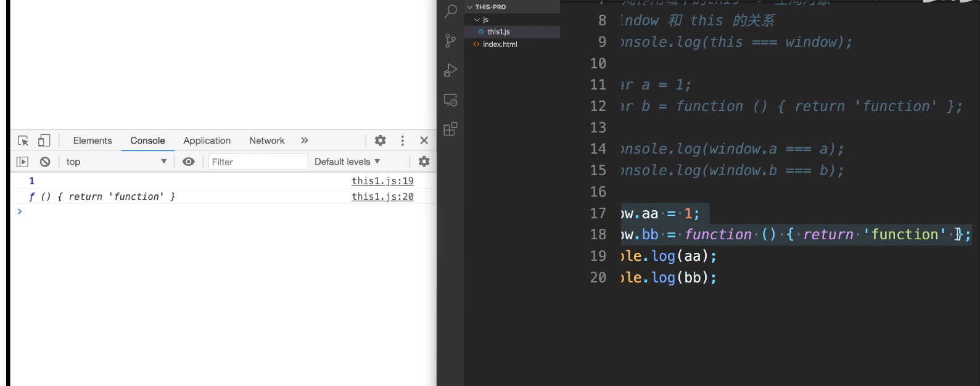The width and height of the screenshot is (980, 386).
Task: Focus the console Filter input
Action: tap(258, 162)
